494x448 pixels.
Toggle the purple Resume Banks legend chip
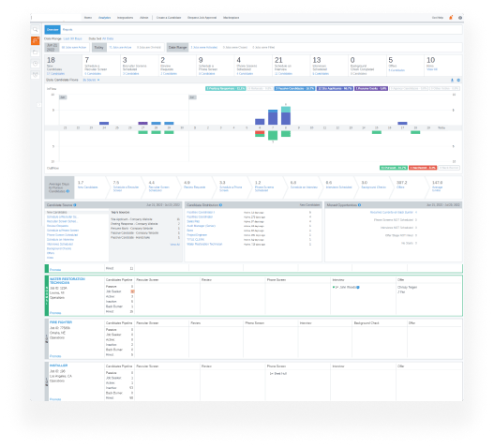pos(371,88)
